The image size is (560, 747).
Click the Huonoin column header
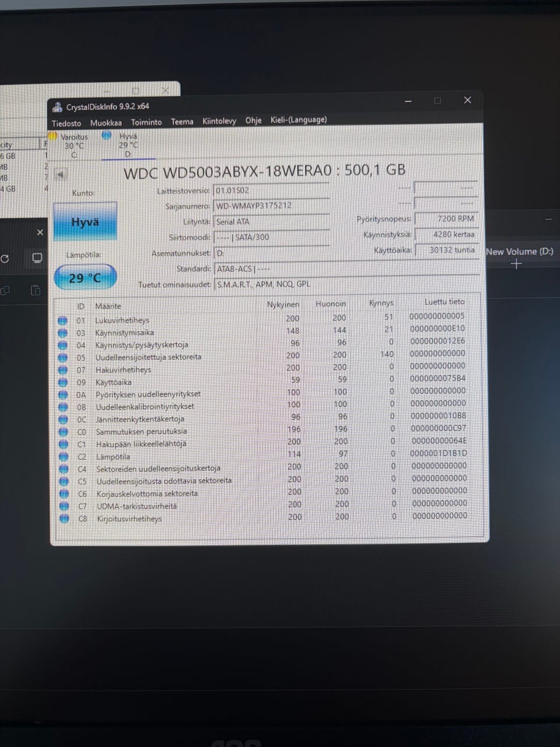331,304
